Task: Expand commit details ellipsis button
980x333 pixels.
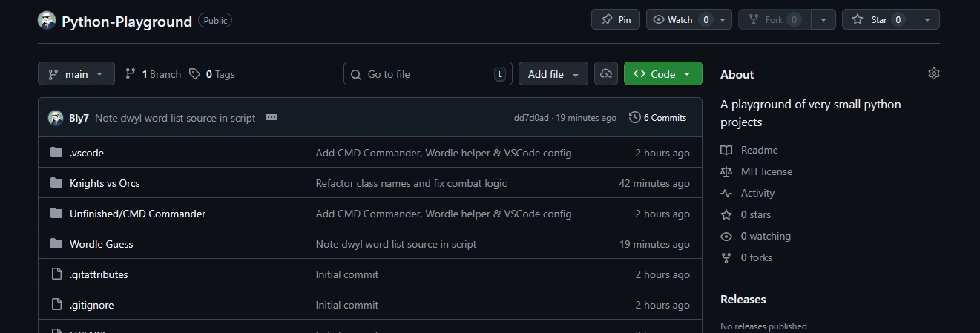Action: (x=272, y=117)
